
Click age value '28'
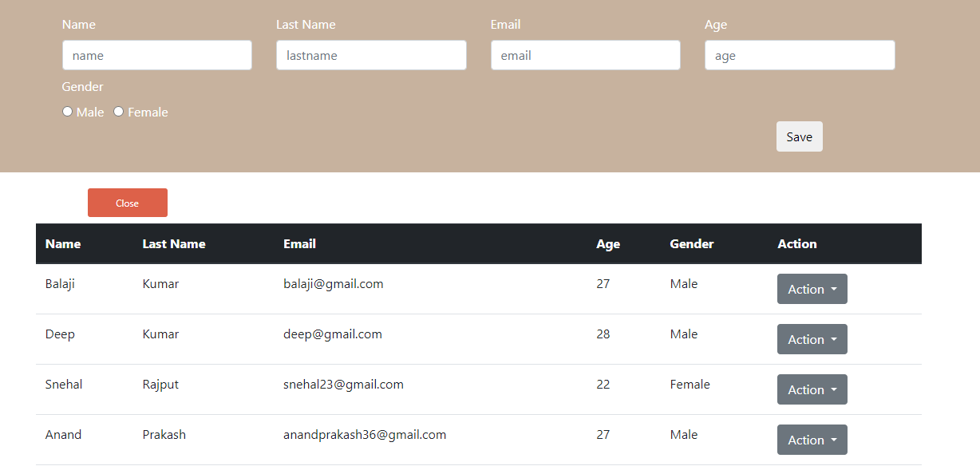603,334
